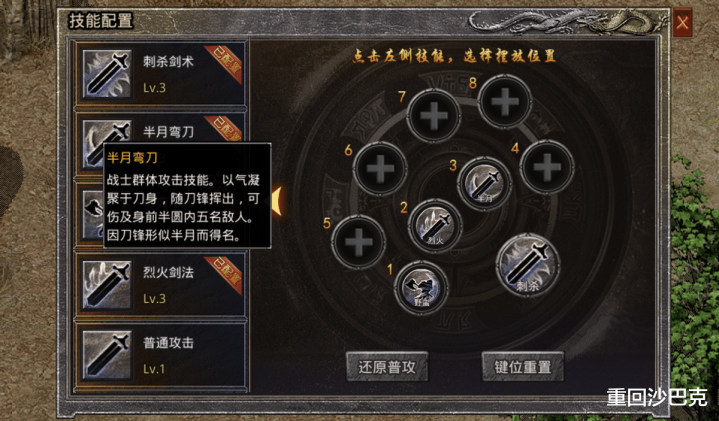This screenshot has width=719, height=421.
Task: Add a skill to empty slot 8
Action: [x=505, y=101]
